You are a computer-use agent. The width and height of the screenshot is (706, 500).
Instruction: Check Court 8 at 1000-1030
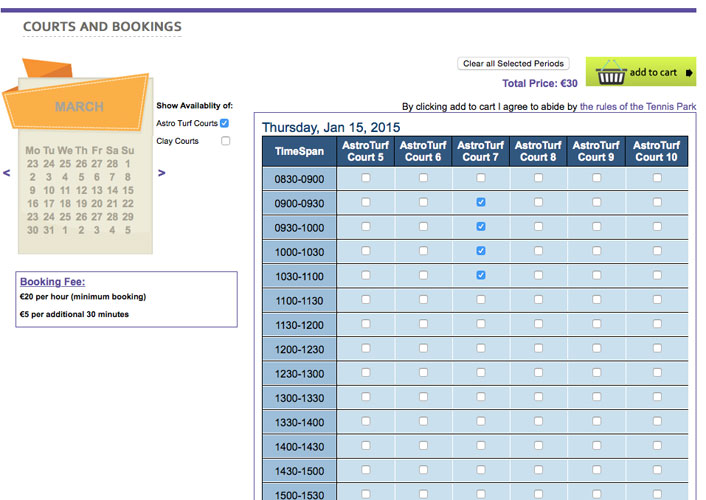click(539, 250)
